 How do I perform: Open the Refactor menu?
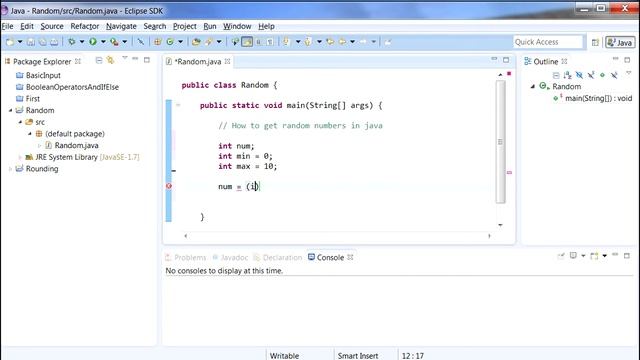pos(84,26)
